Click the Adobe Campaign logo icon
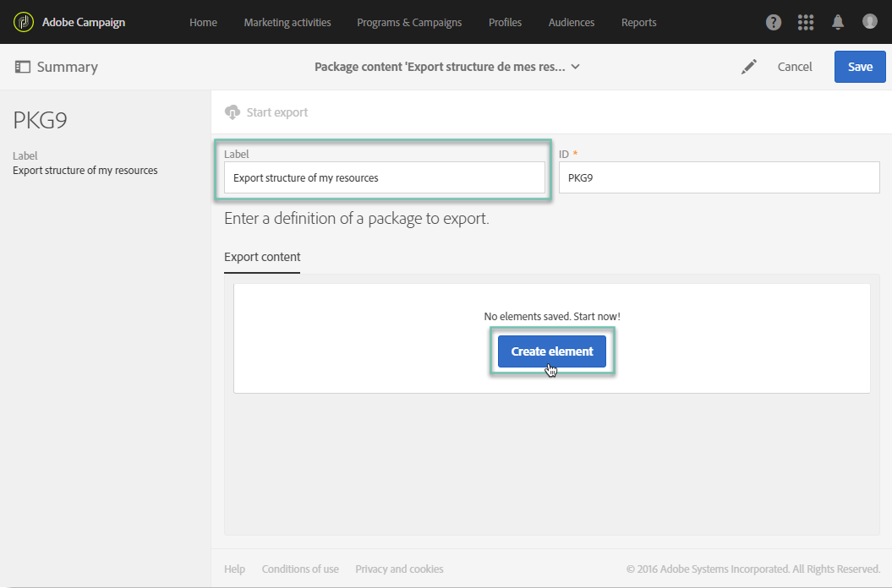 click(24, 22)
